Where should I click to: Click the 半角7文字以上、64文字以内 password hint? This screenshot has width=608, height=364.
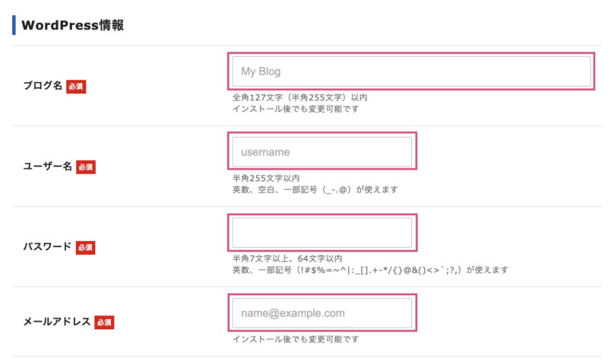pos(287,259)
